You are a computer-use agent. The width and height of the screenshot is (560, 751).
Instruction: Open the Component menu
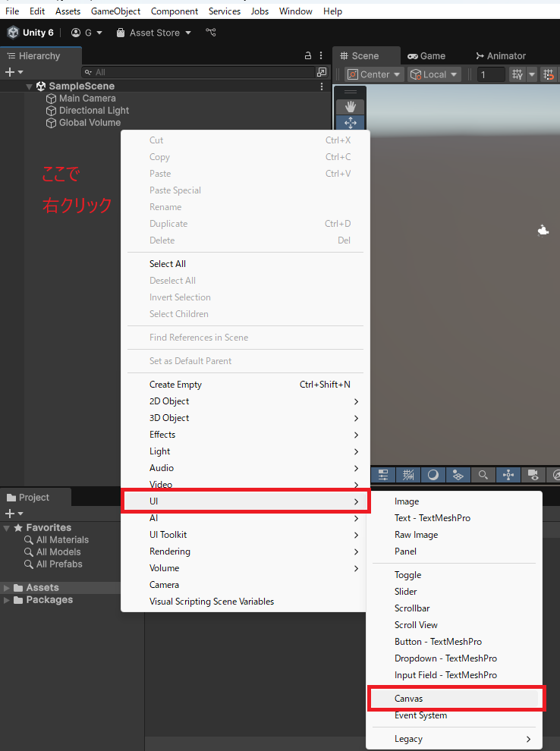pyautogui.click(x=175, y=11)
